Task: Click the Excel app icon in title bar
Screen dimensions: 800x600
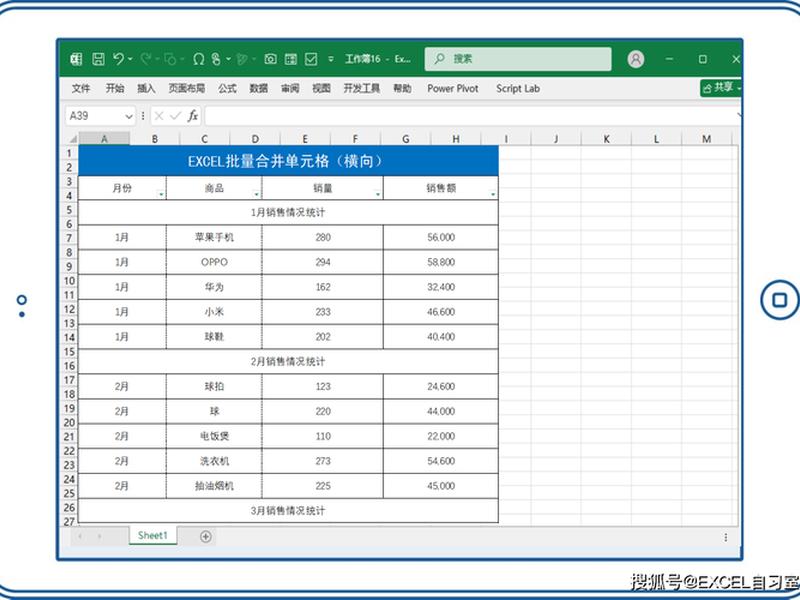Action: pyautogui.click(x=77, y=59)
